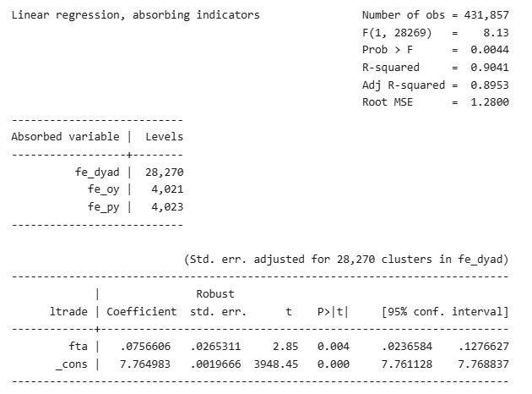Screen dimensions: 532x394
Task: Click the fe_py levels value 4,023
Action: point(167,207)
